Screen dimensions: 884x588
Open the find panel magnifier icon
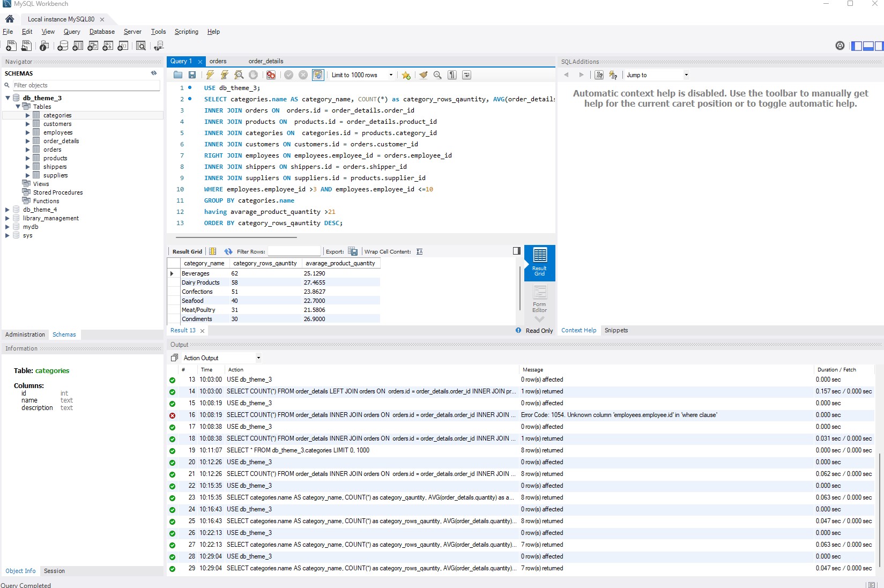[437, 75]
